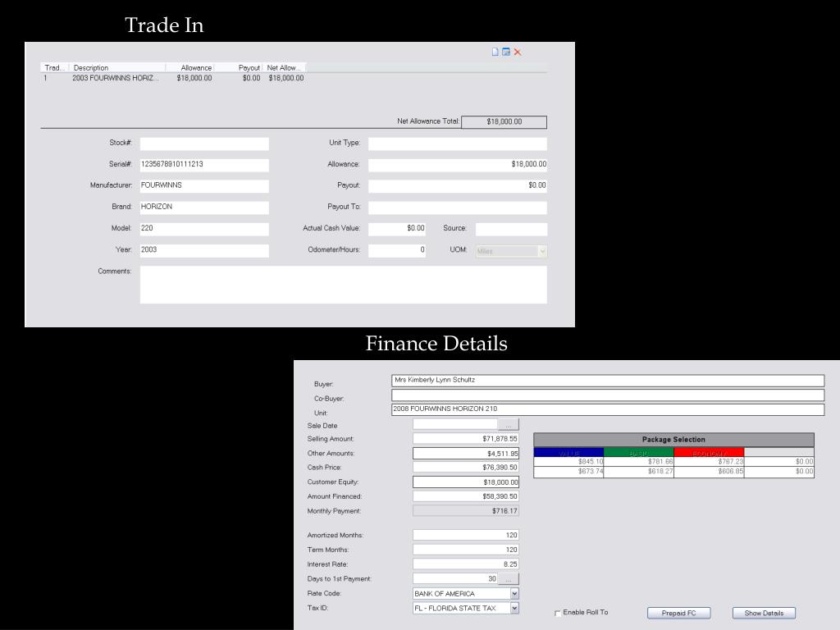Click the Model field showing 220
This screenshot has width=840, height=630.
click(x=204, y=229)
